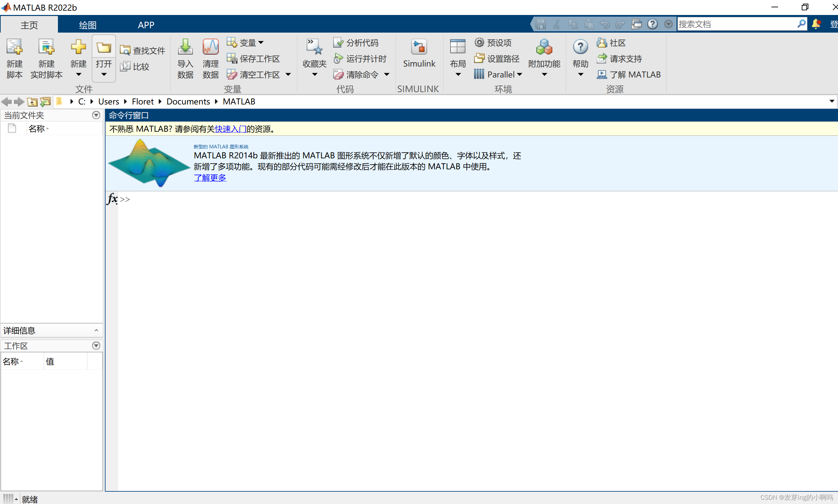This screenshot has width=838, height=504.
Task: Click the command prompt >> input line
Action: [477, 199]
